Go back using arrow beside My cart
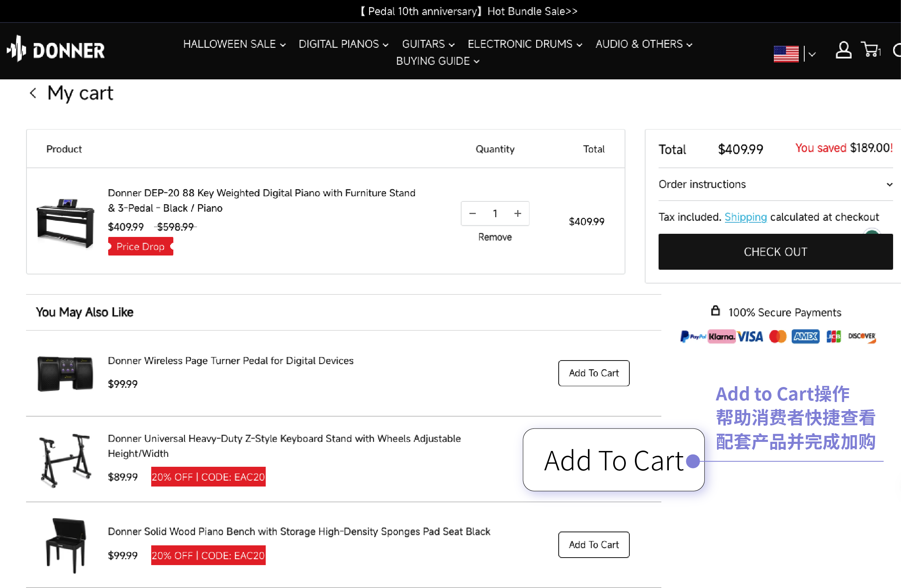901x588 pixels. pos(33,93)
